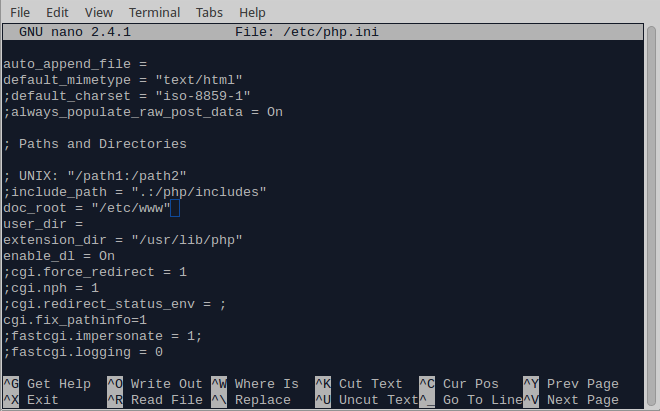
Task: Click the default_mimetype "text/html" line
Action: 123,80
